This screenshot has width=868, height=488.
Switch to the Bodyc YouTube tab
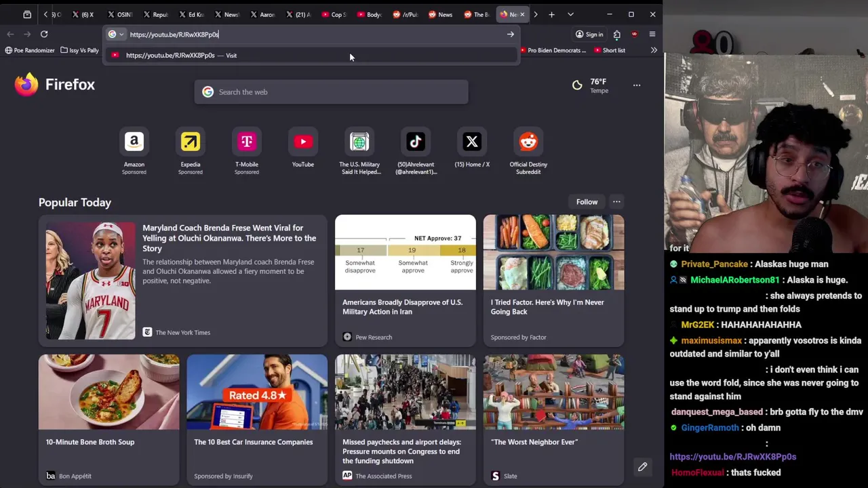click(x=369, y=14)
